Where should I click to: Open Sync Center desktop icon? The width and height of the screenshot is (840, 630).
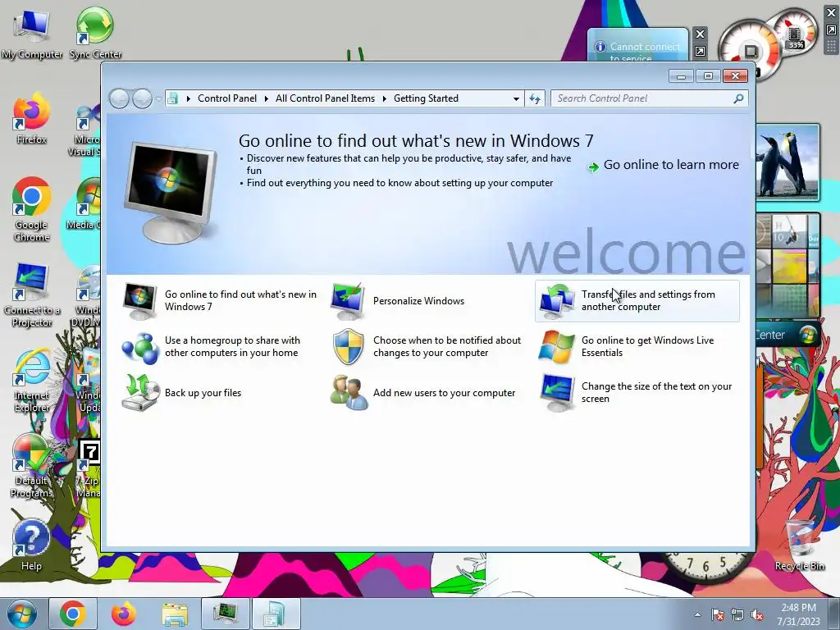[95, 33]
